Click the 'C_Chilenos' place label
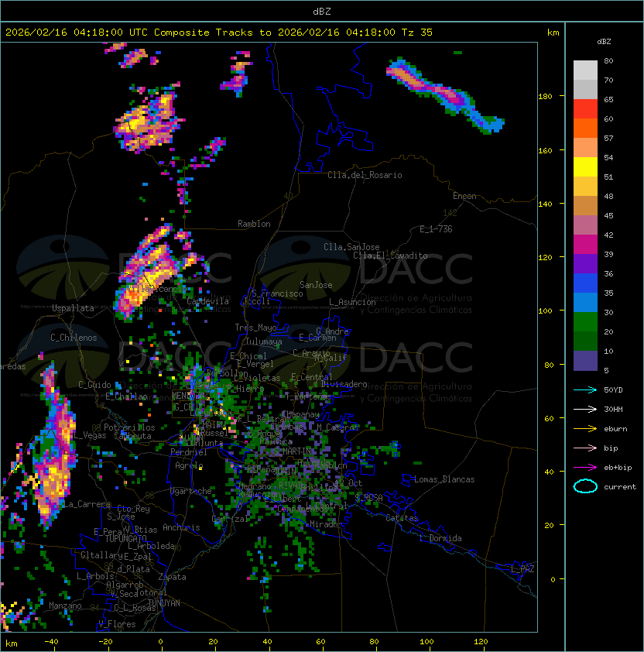Image resolution: width=644 pixels, height=652 pixels. tap(74, 338)
